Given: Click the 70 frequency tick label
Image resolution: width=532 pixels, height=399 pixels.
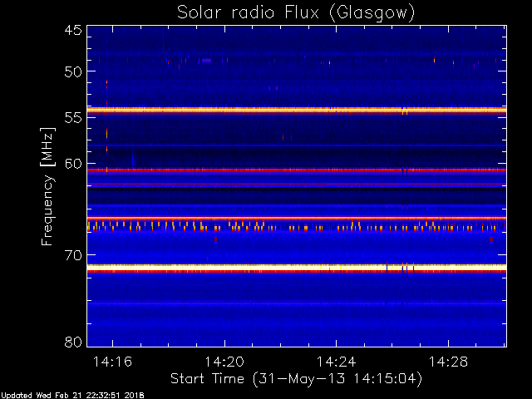Looking at the screenshot, I should click(x=73, y=255).
